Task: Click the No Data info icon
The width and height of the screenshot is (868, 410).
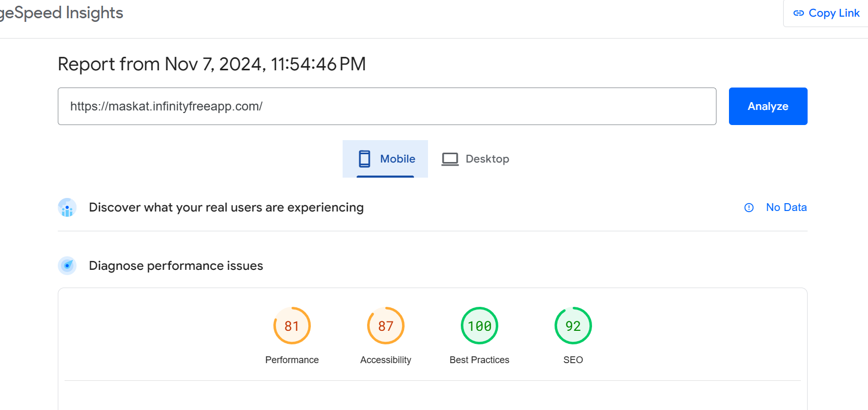Action: point(749,207)
